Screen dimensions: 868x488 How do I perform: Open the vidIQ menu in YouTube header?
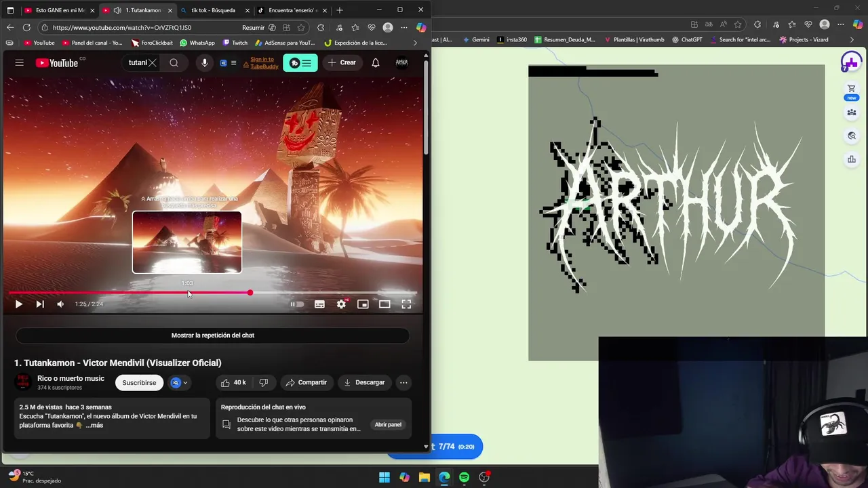pos(228,63)
